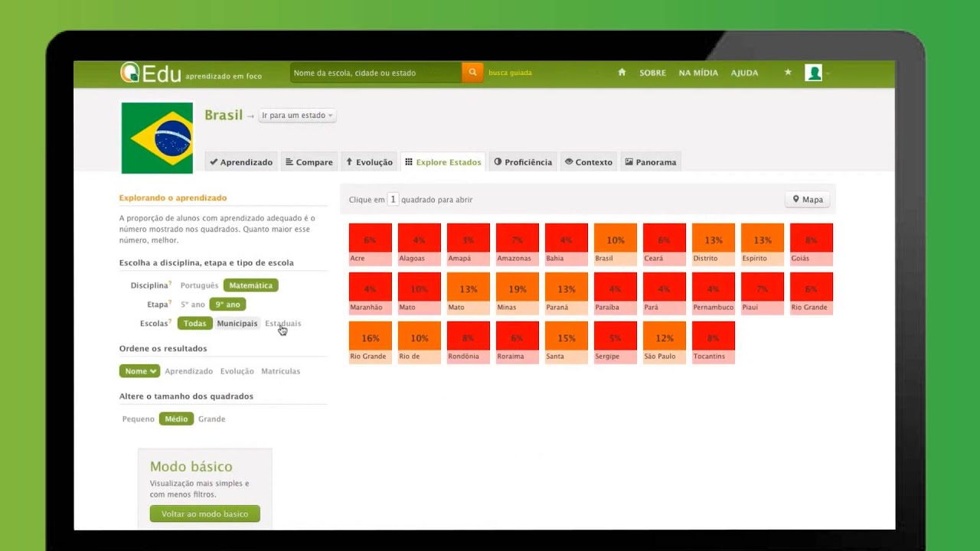Sort results by Aprendizado
Image resolution: width=980 pixels, height=551 pixels.
(188, 371)
